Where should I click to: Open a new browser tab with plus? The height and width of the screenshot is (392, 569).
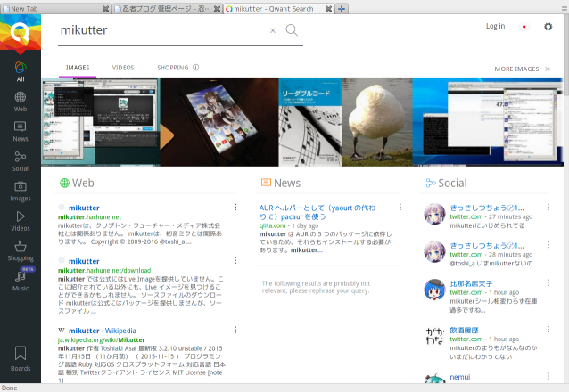point(342,9)
